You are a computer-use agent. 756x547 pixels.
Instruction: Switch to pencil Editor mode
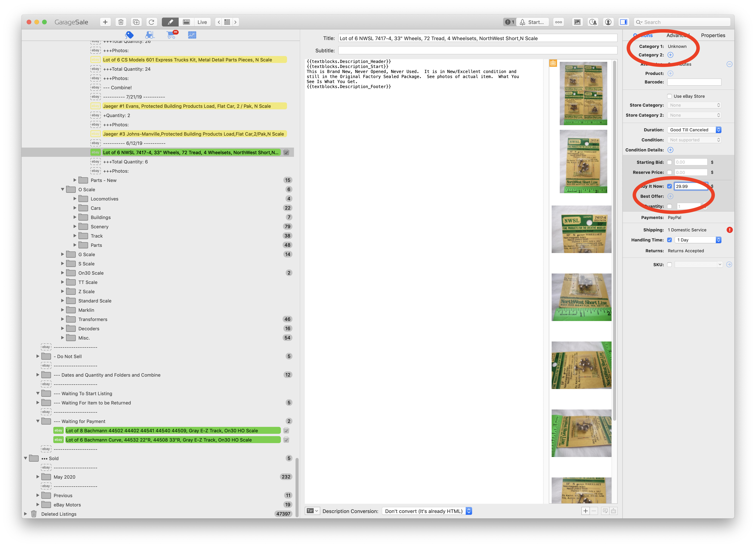pos(170,22)
